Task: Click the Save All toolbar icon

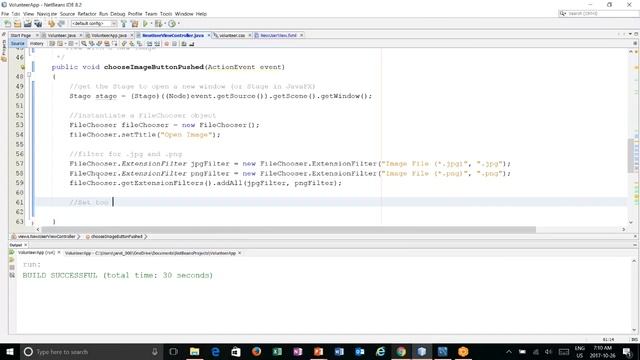Action: [38, 24]
